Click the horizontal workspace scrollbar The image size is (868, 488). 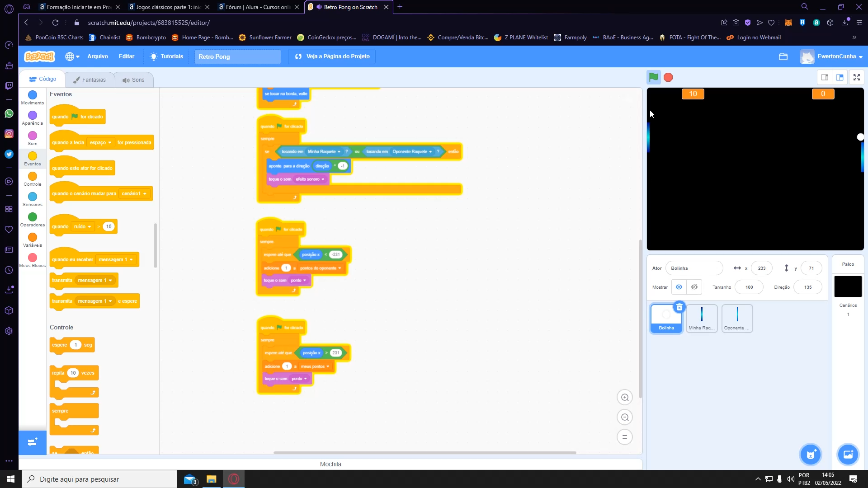tap(425, 452)
